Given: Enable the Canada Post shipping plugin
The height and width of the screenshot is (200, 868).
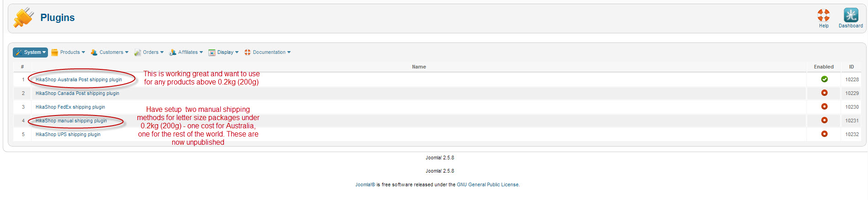Looking at the screenshot, I should 824,93.
